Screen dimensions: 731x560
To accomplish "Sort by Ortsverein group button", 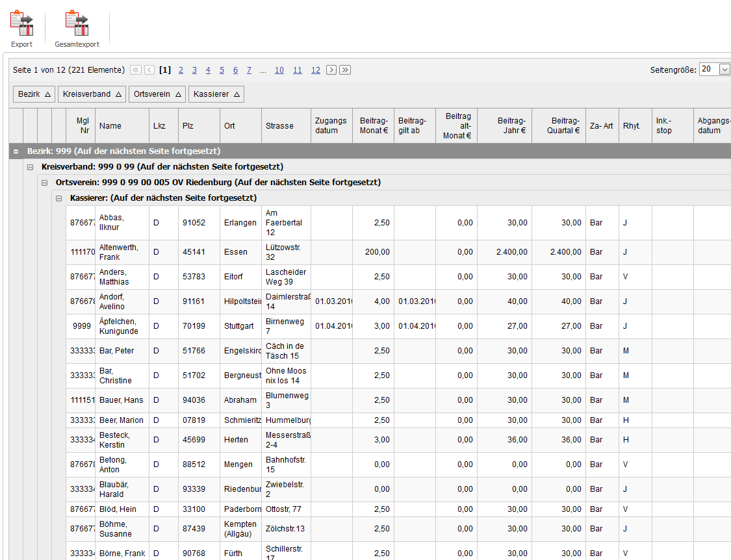I will coord(157,94).
